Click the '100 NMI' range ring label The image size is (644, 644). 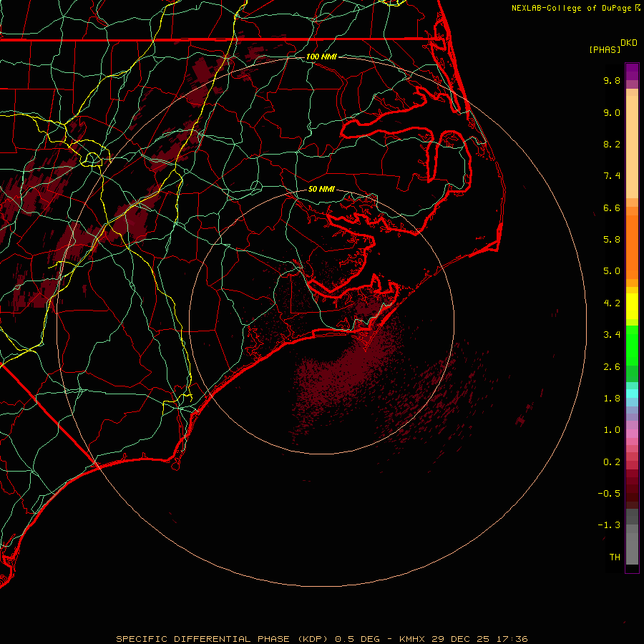(x=321, y=57)
